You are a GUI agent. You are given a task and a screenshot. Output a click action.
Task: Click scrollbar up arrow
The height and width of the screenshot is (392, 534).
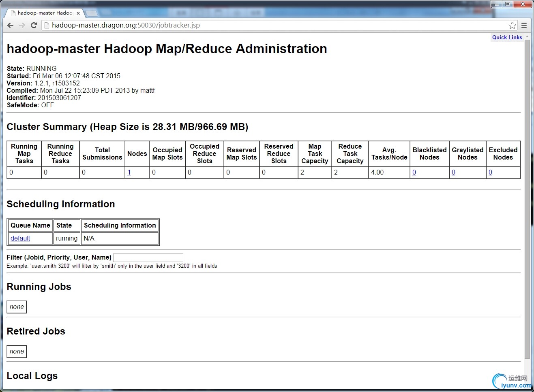[527, 37]
